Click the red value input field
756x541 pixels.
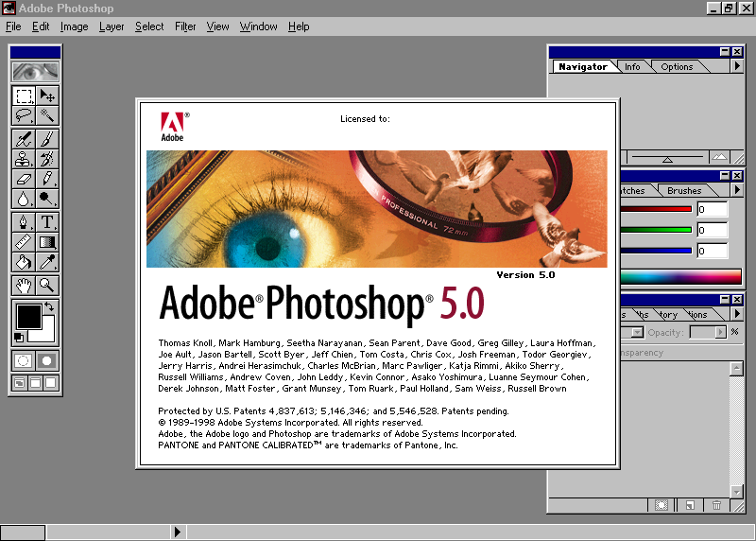[x=713, y=209]
